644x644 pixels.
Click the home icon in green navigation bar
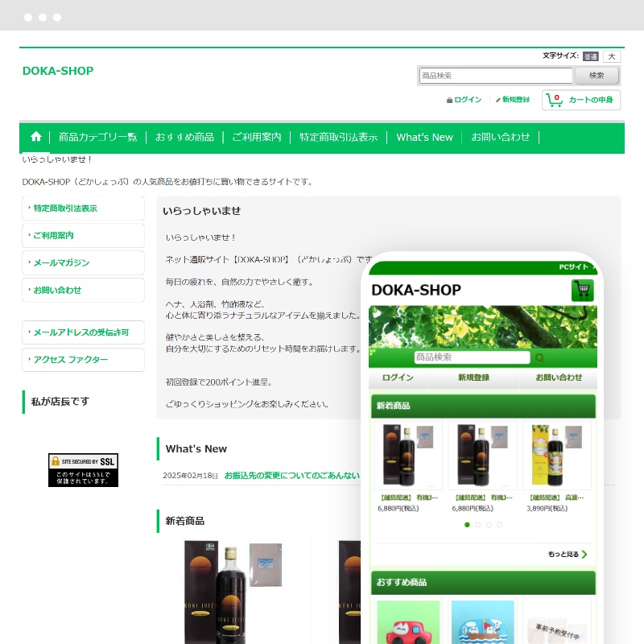click(x=36, y=137)
